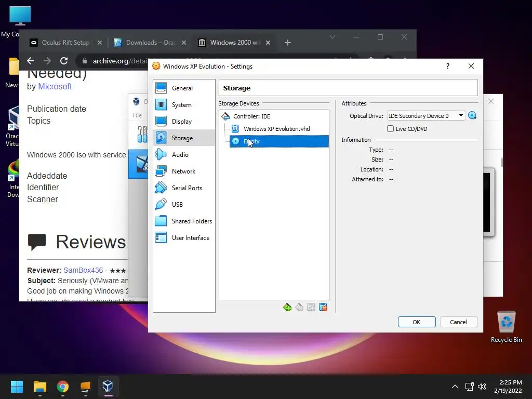Switch to Downloads – Oracle browser tab
The image size is (532, 399).
(150, 43)
